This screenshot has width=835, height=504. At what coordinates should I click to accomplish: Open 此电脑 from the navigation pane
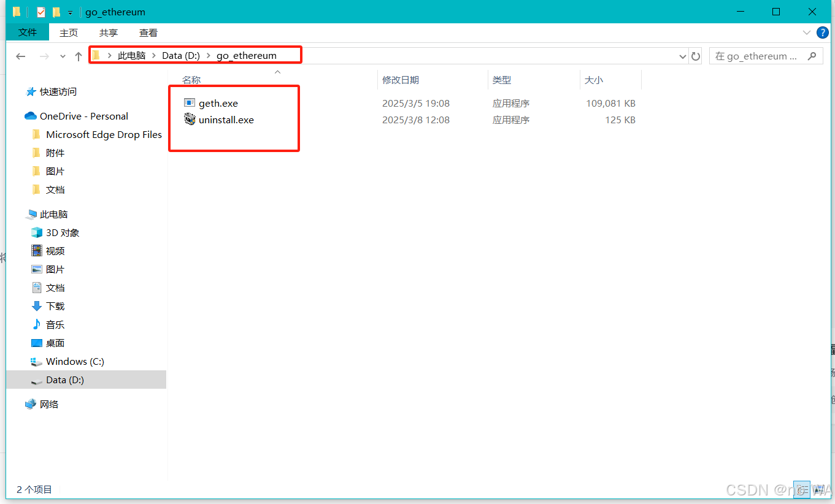[53, 214]
